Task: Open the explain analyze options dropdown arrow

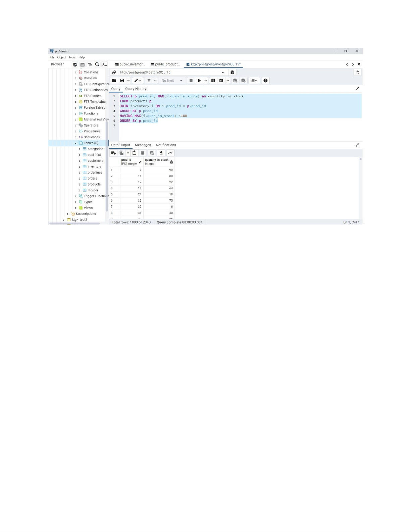Action: 228,81
